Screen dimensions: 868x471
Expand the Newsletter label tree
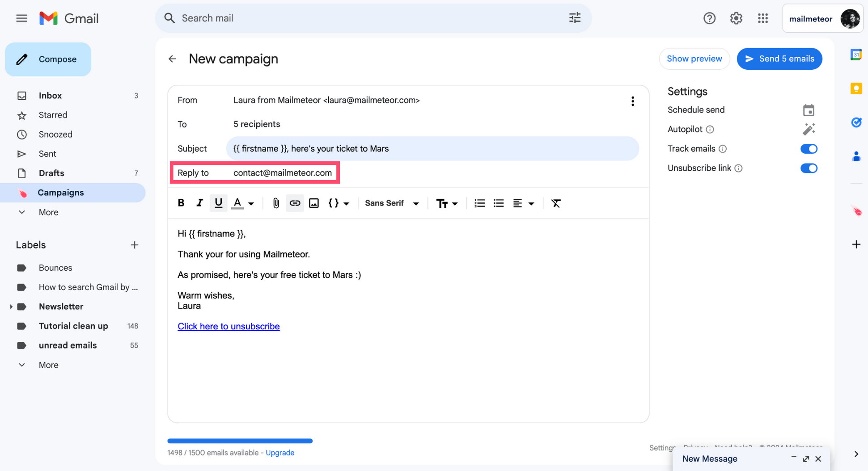[x=11, y=307]
